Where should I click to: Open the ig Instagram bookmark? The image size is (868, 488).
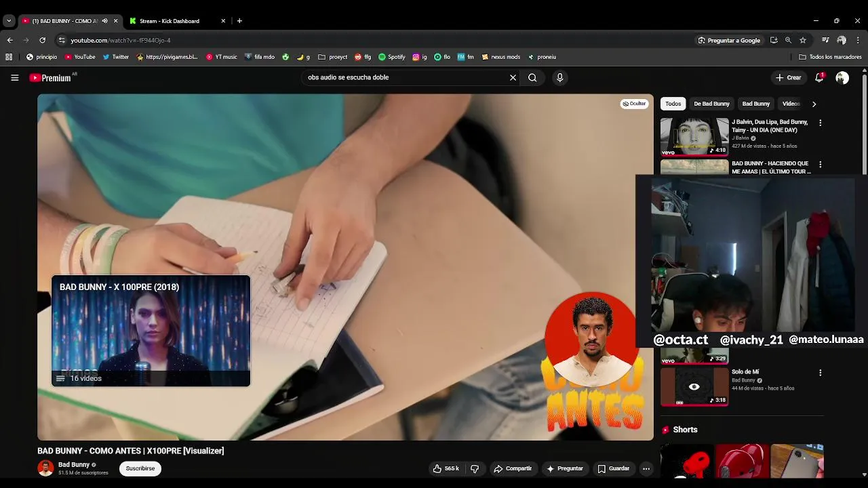(420, 57)
